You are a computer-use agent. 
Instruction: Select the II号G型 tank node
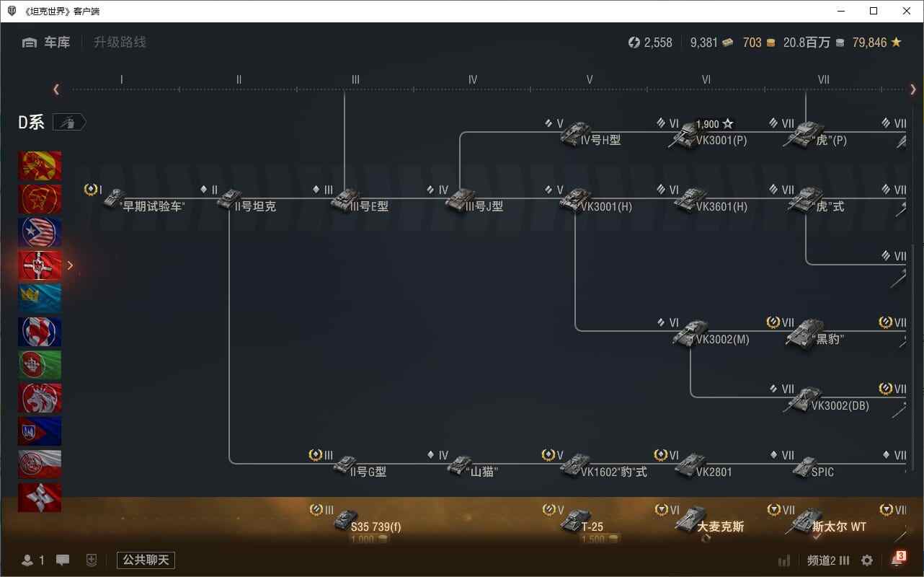coord(360,466)
